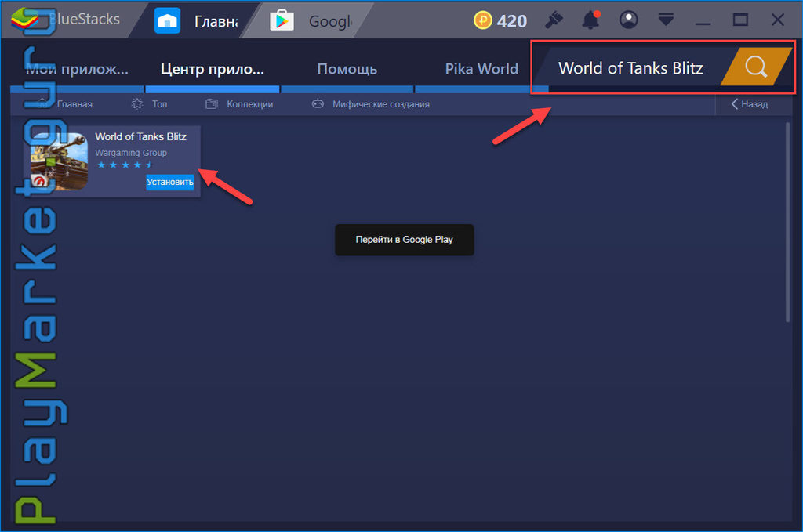
Task: Open the pin tool icon in title bar
Action: [x=554, y=20]
